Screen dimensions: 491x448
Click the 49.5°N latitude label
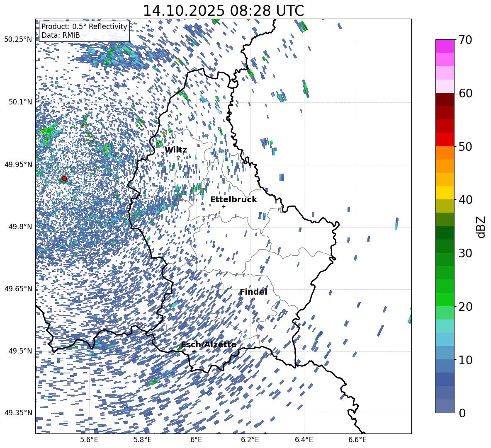pos(20,351)
